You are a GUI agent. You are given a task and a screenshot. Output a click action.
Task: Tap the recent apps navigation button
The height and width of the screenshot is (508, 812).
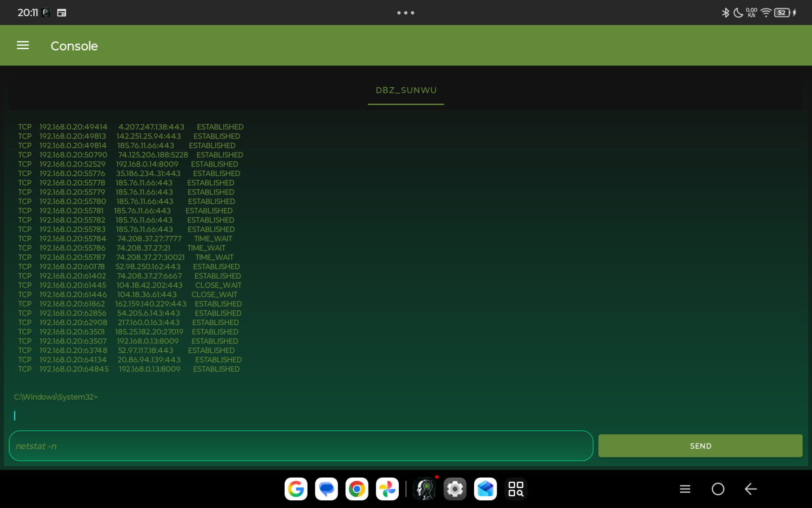pyautogui.click(x=685, y=489)
